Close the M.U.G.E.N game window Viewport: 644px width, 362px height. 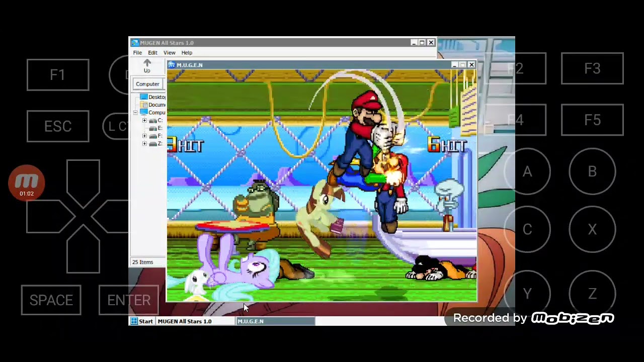click(471, 65)
